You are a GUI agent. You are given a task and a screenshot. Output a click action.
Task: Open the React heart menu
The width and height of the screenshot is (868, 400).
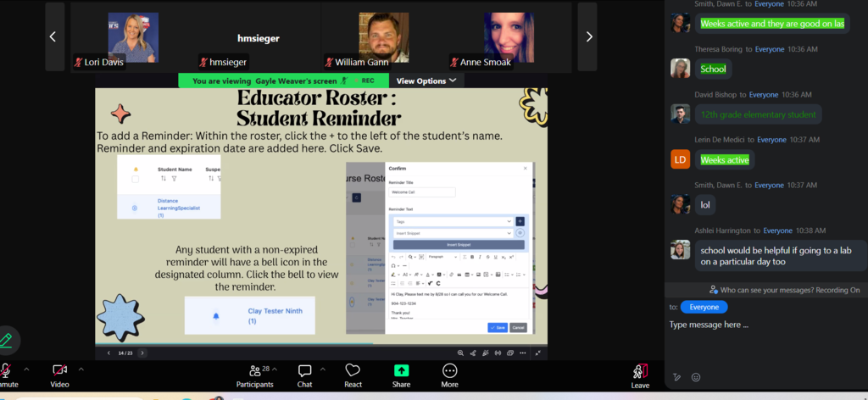(x=353, y=375)
